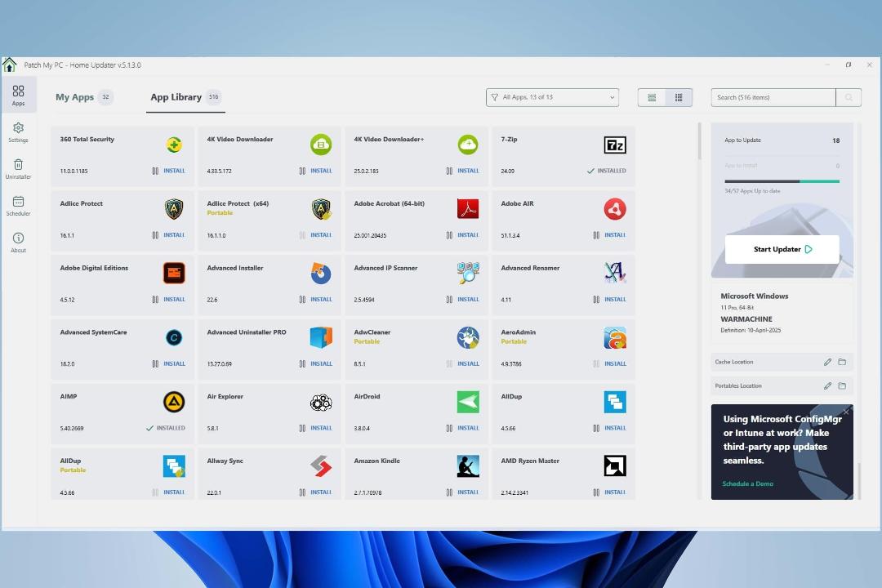
Task: Open the Scheduler sidebar item
Action: pos(18,205)
